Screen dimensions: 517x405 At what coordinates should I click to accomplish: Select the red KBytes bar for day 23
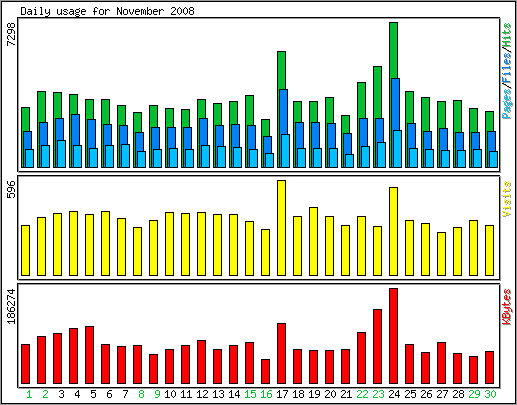tap(377, 347)
